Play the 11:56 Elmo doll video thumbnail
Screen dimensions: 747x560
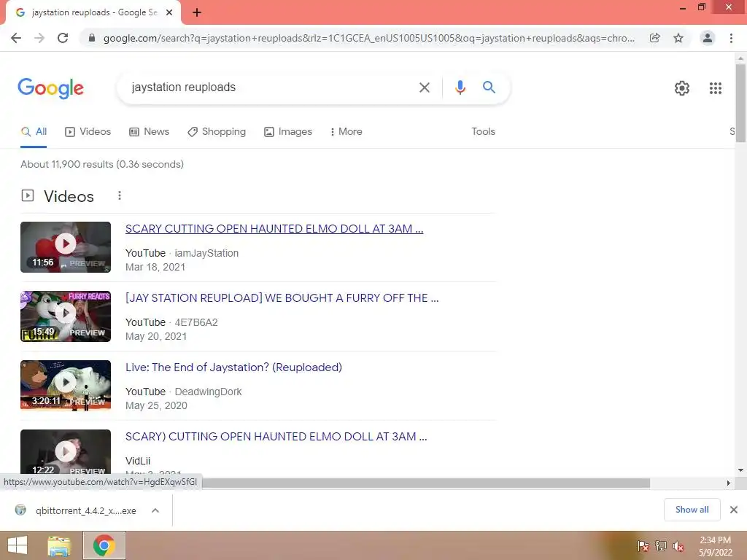[66, 247]
